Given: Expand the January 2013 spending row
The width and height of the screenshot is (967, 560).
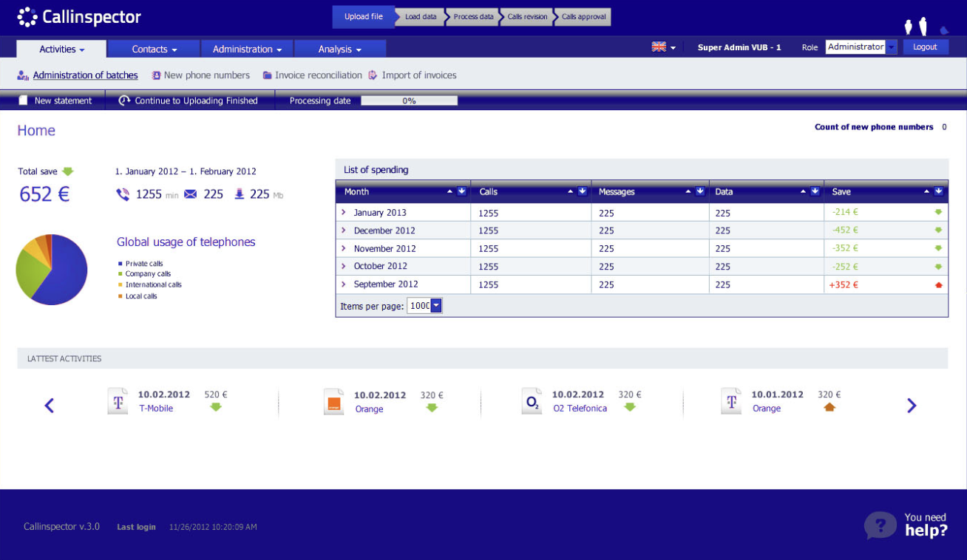Looking at the screenshot, I should click(x=342, y=212).
